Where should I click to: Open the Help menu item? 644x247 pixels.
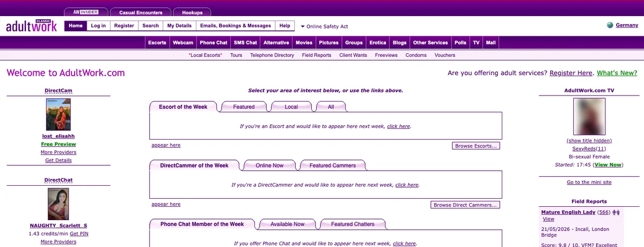(x=285, y=26)
